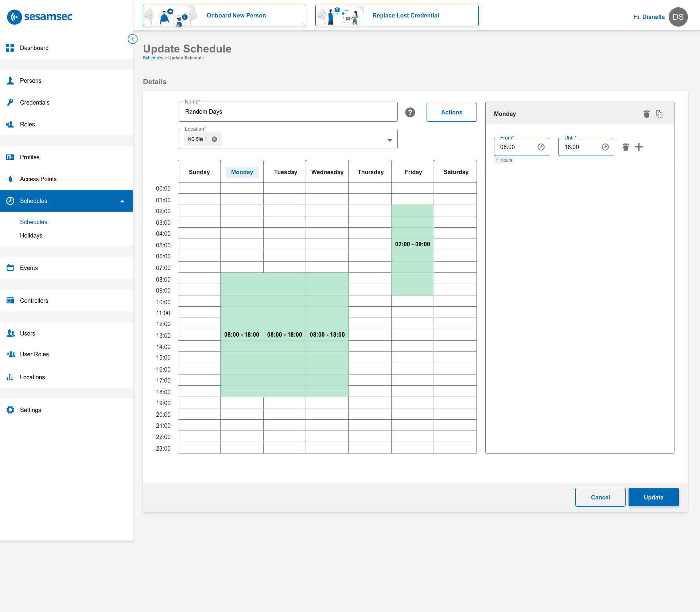Image resolution: width=700 pixels, height=612 pixels.
Task: Remove NG Site 1 location chip
Action: [x=214, y=139]
